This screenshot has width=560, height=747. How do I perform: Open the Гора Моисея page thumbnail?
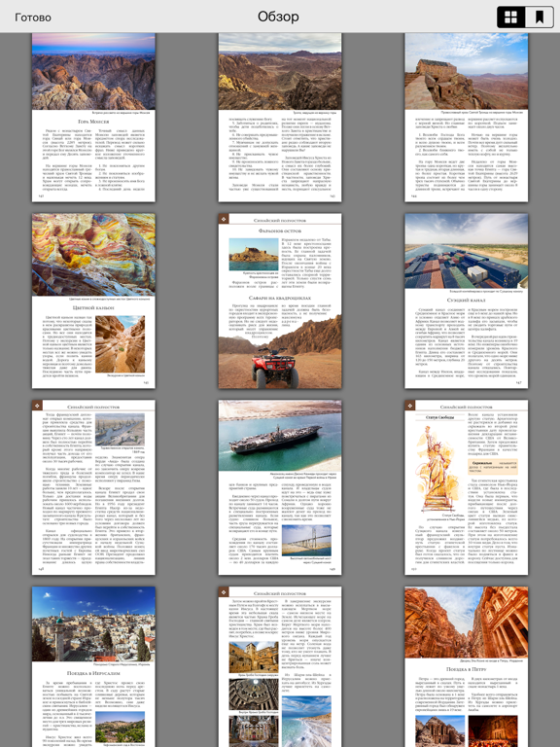pyautogui.click(x=93, y=117)
